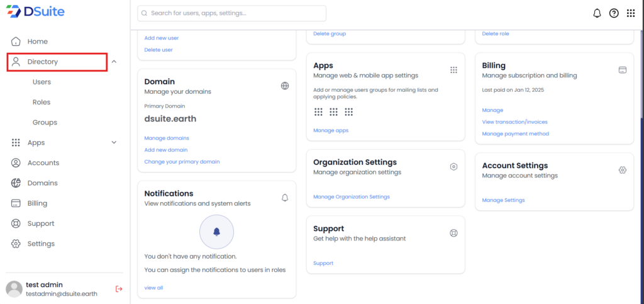The image size is (644, 304).
Task: Open the help question mark icon
Action: click(x=614, y=13)
